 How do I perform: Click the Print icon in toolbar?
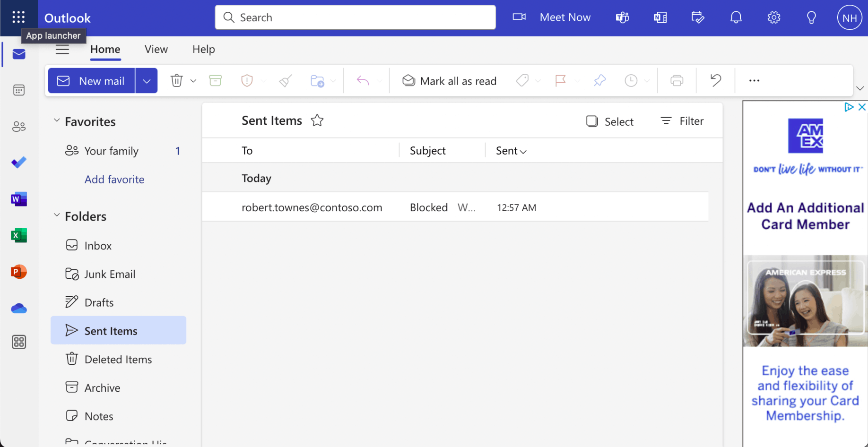point(677,81)
